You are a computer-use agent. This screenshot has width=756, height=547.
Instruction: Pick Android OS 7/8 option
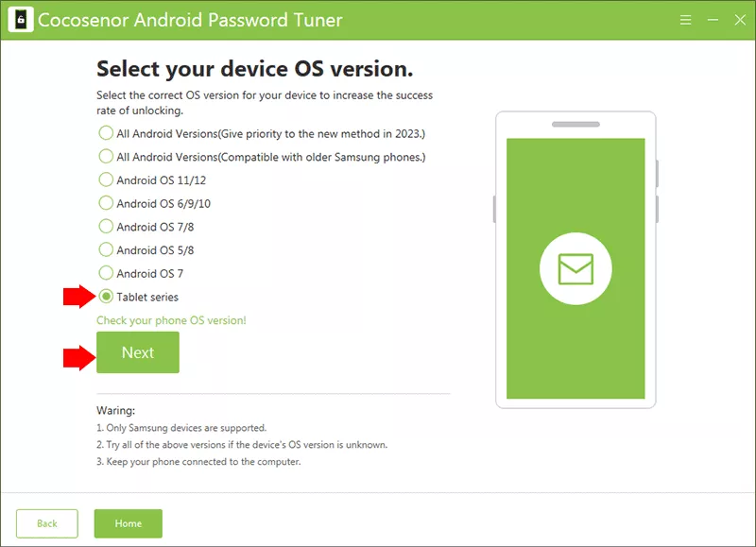(x=106, y=226)
